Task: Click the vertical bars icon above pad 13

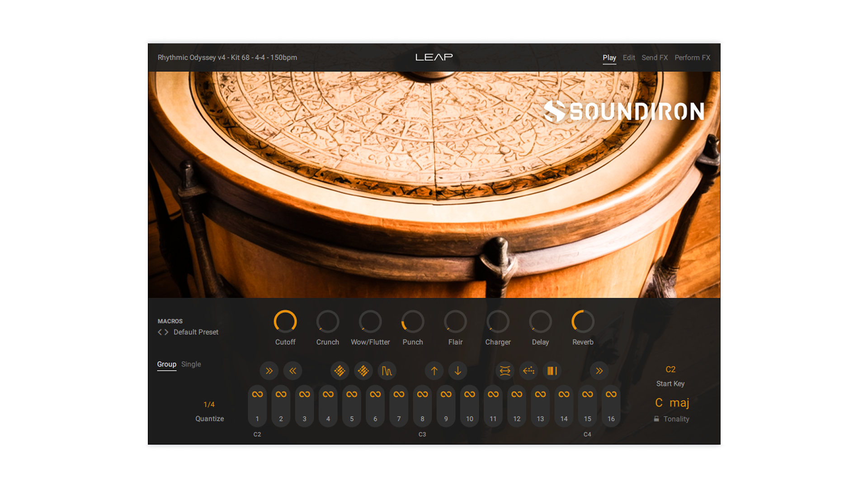Action: [552, 371]
